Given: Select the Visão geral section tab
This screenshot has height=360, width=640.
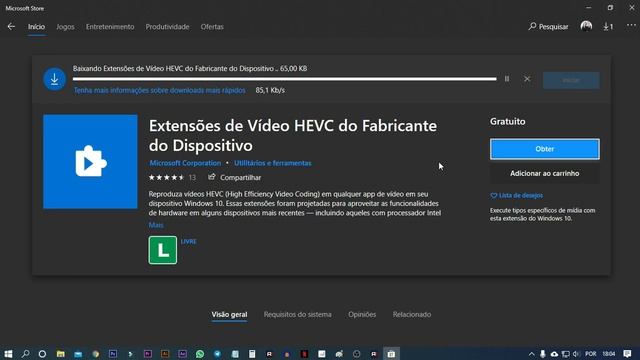Looking at the screenshot, I should [x=229, y=314].
